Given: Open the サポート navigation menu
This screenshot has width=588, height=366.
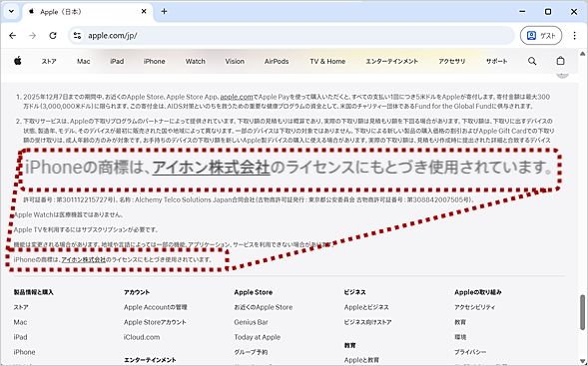Looking at the screenshot, I should pyautogui.click(x=496, y=62).
